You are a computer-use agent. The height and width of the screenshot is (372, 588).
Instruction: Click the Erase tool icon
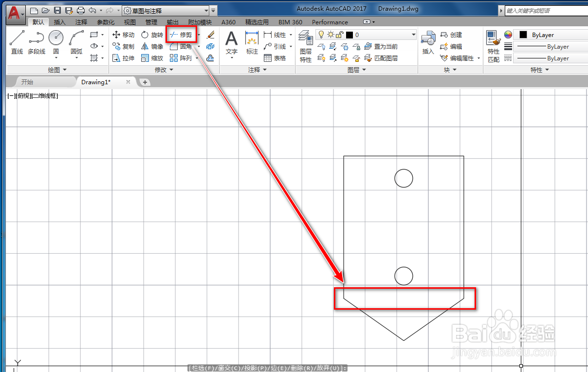pyautogui.click(x=210, y=35)
